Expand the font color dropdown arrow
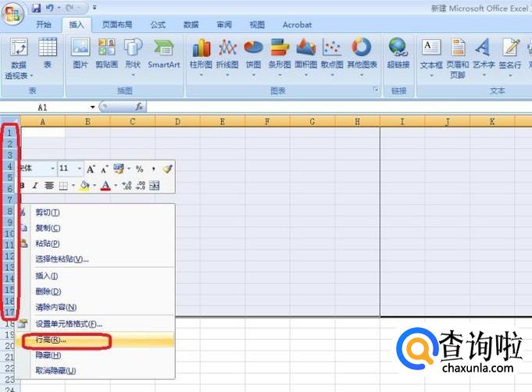The width and height of the screenshot is (532, 392). point(116,185)
